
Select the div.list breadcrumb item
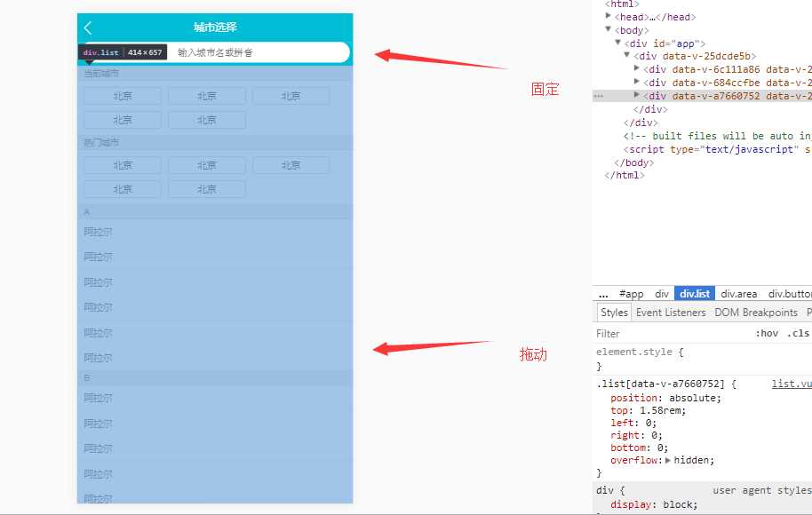coord(695,294)
